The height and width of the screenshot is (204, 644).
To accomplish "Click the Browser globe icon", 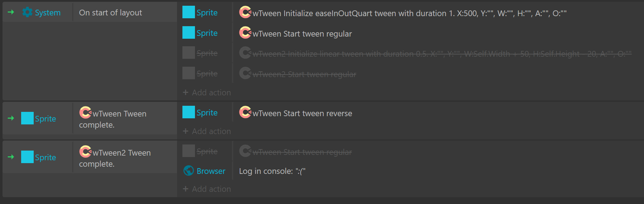I will coord(189,171).
